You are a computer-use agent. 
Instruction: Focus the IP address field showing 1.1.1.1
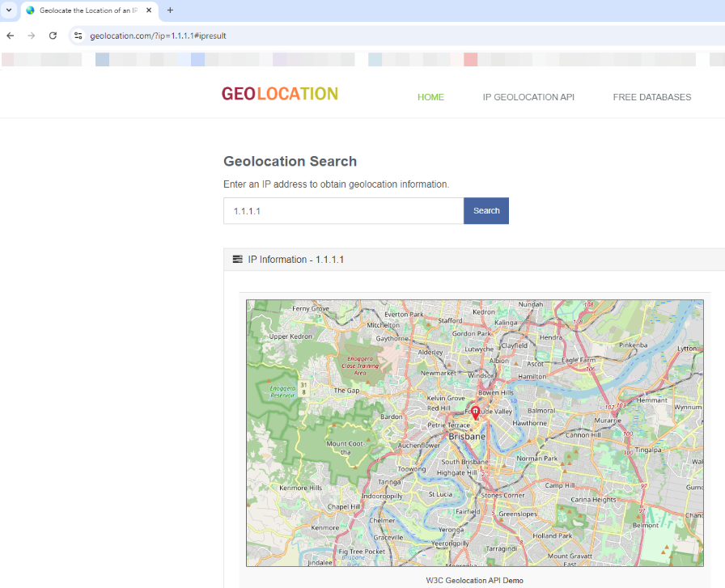click(343, 211)
